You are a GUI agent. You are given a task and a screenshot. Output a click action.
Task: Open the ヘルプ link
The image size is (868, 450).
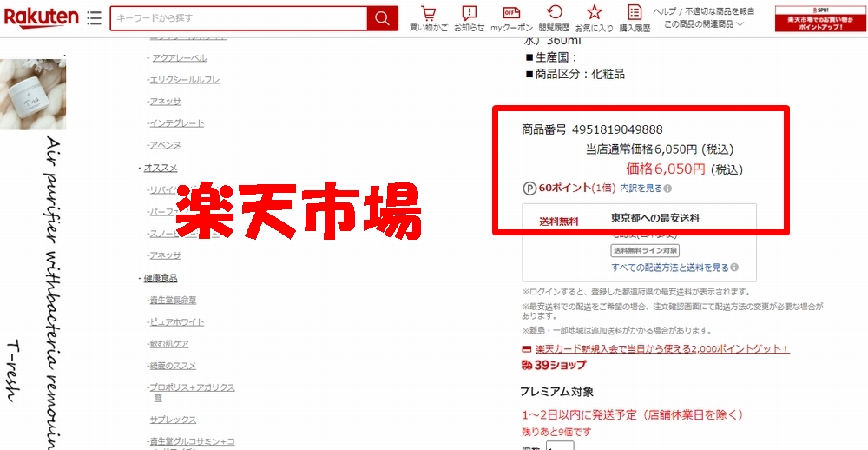coord(665,11)
